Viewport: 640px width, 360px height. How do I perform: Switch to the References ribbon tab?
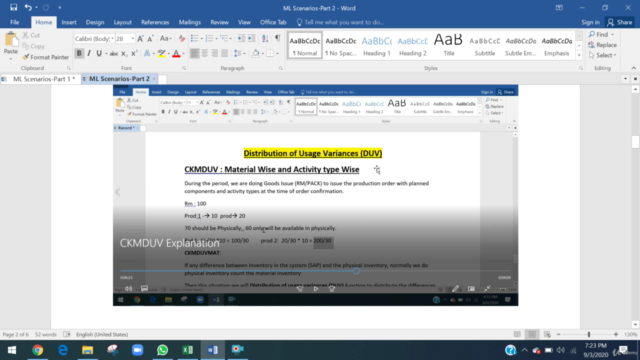(155, 22)
